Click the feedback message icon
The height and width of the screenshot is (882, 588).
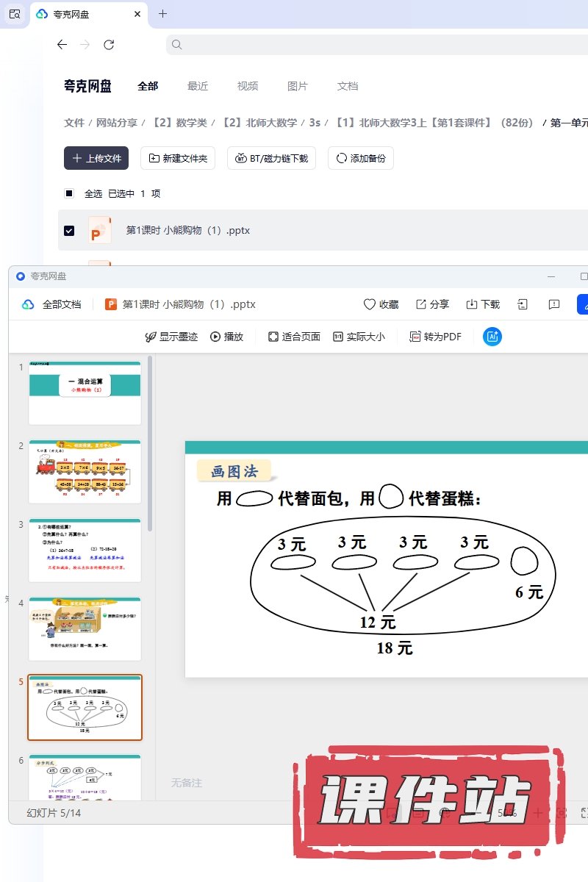pos(554,304)
